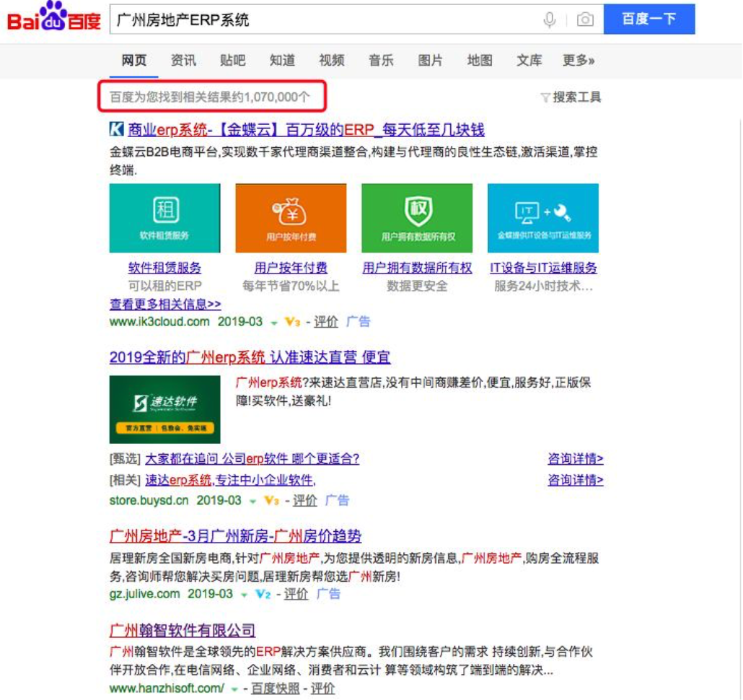Select the 网页 tab
Viewport: 743px width, 700px height.
coord(134,60)
